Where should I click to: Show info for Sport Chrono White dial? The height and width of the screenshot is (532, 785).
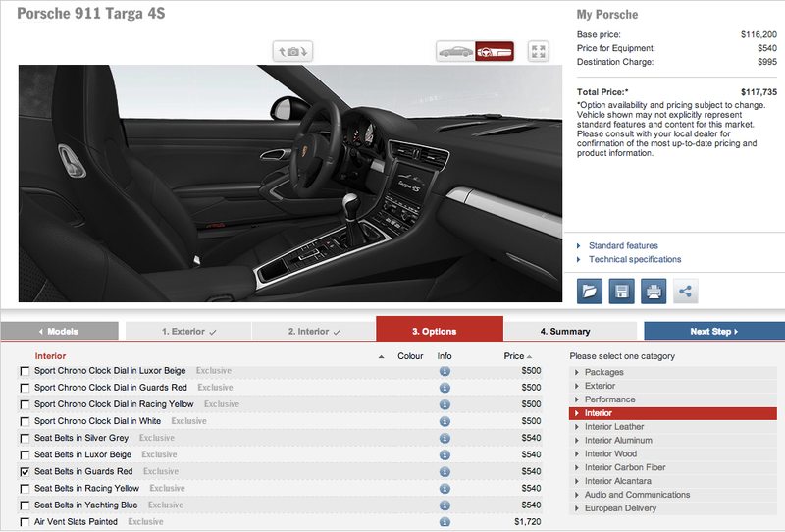(x=445, y=421)
